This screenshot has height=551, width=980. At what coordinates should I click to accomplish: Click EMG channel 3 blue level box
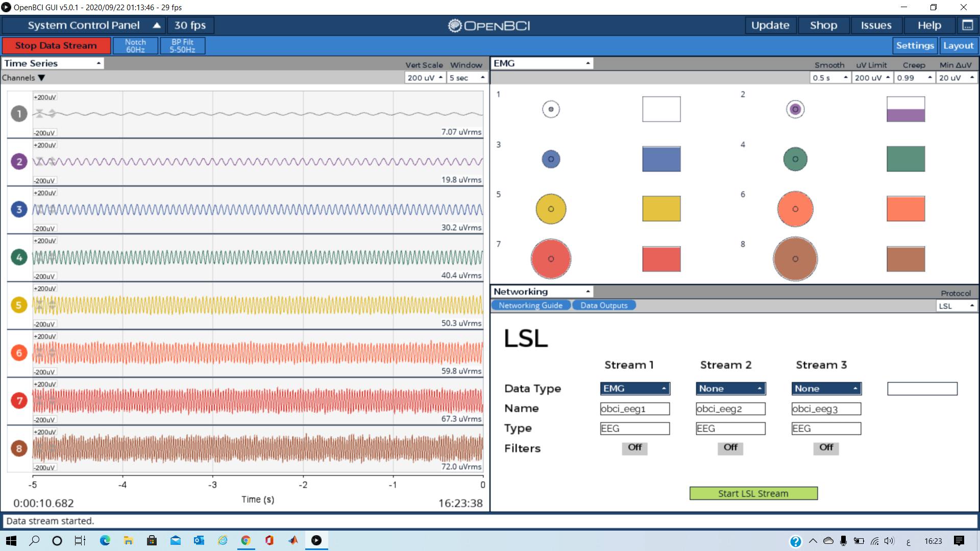pos(661,159)
